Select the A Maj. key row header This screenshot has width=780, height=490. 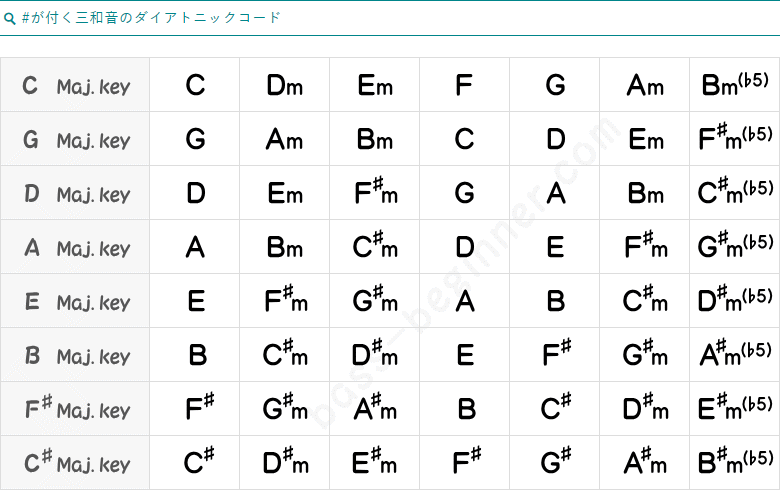pos(75,247)
